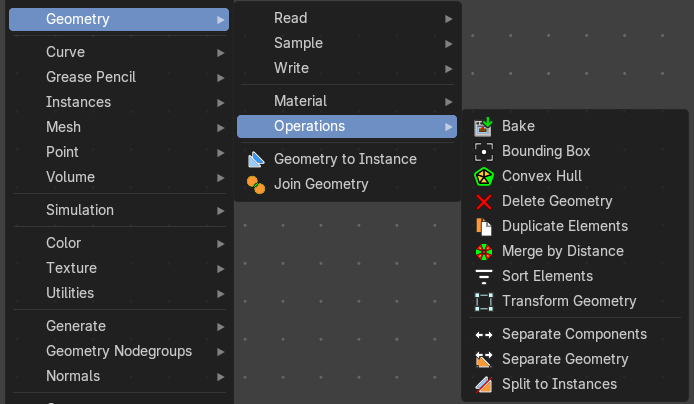
Task: Open the Operations submenu
Action: (347, 127)
